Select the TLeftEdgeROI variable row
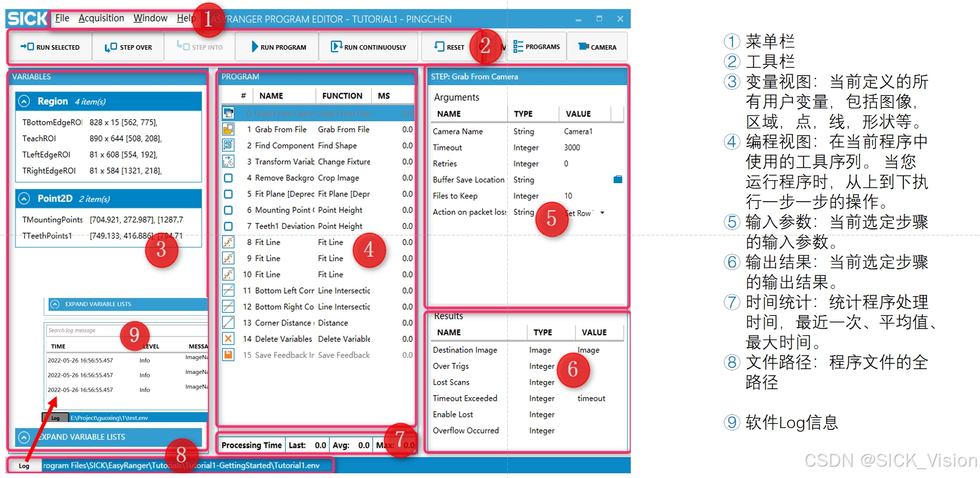The height and width of the screenshot is (478, 980). 109,155
